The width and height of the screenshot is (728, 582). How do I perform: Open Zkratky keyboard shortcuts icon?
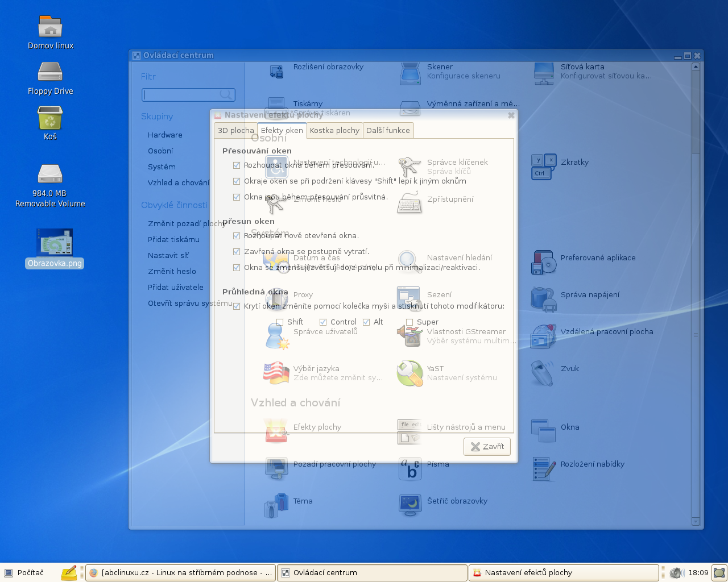[x=544, y=167]
